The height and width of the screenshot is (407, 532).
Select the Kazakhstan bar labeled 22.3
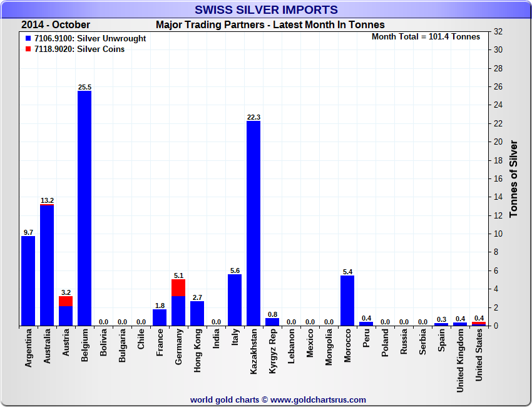tap(253, 223)
